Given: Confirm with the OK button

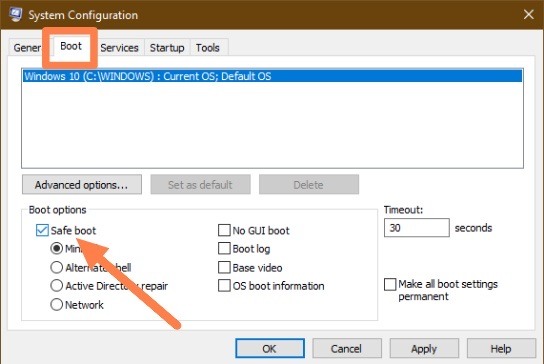Looking at the screenshot, I should [x=270, y=348].
